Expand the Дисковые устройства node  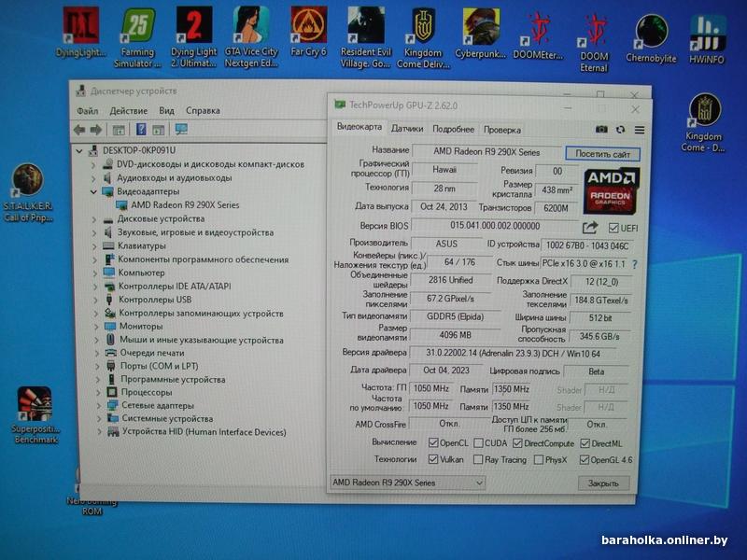94,219
